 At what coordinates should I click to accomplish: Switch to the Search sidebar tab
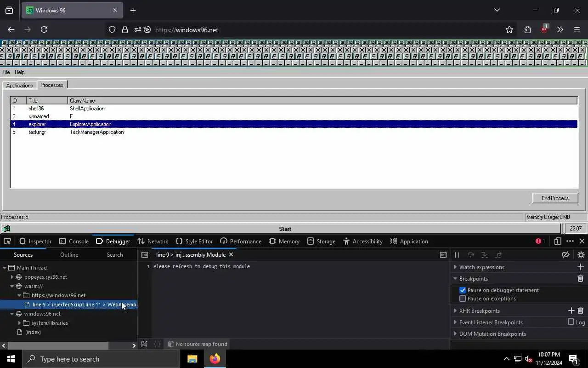pos(115,254)
